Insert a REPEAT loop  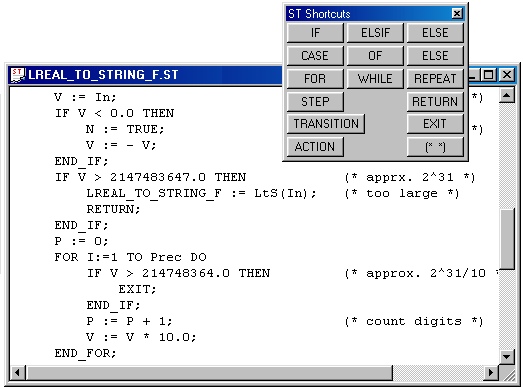pyautogui.click(x=435, y=78)
